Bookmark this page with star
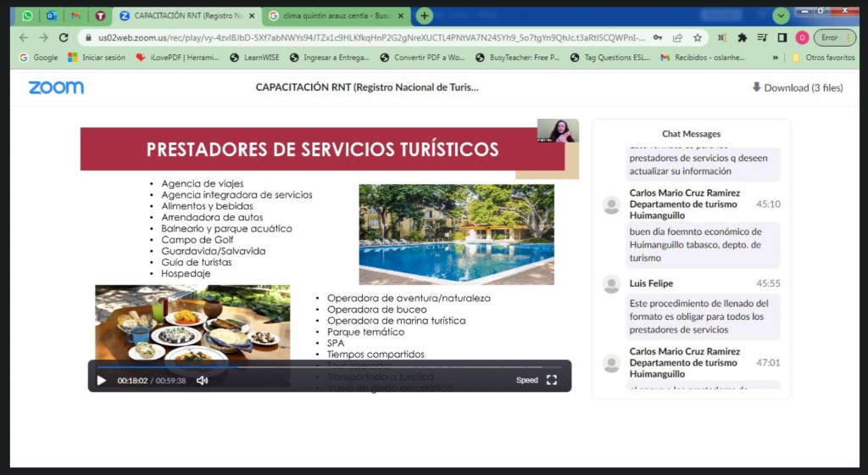This screenshot has width=868, height=475. coord(698,37)
